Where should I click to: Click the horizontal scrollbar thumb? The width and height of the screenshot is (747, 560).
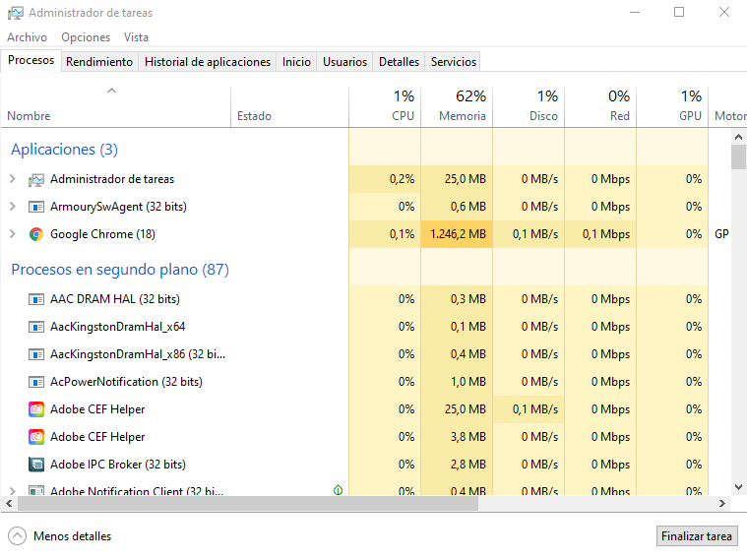coord(248,503)
